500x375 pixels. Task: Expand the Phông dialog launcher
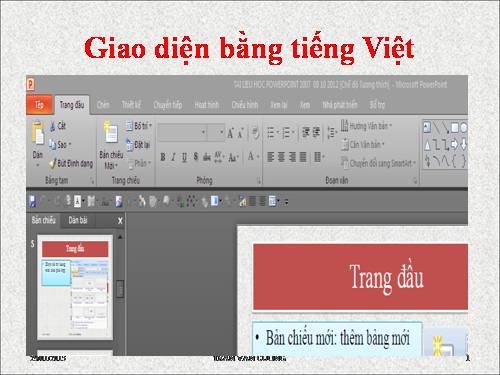(x=259, y=181)
